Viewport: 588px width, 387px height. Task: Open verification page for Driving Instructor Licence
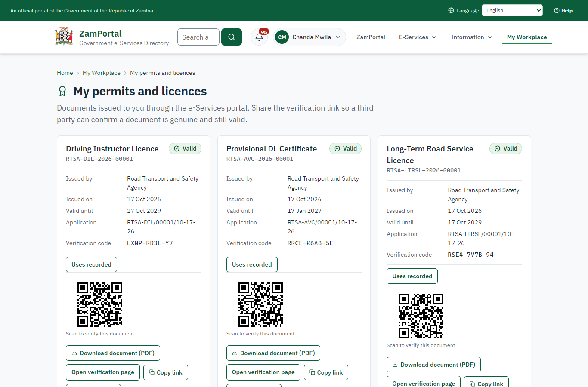coord(103,372)
